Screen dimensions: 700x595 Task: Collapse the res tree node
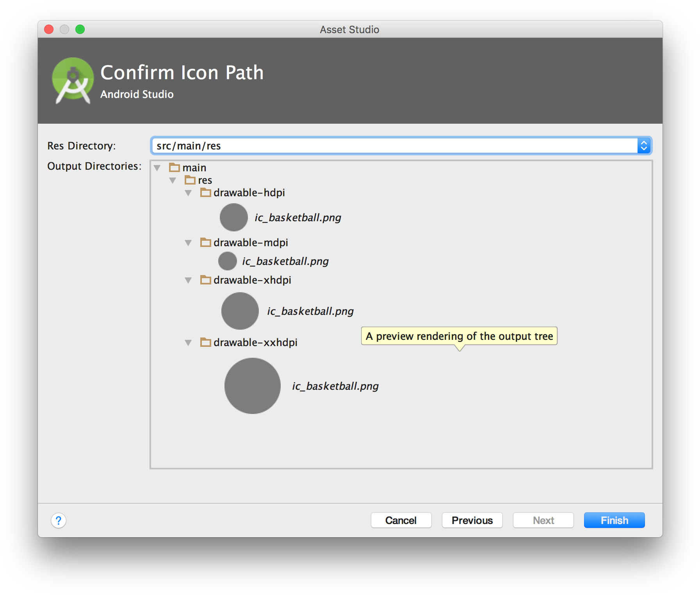(x=173, y=180)
